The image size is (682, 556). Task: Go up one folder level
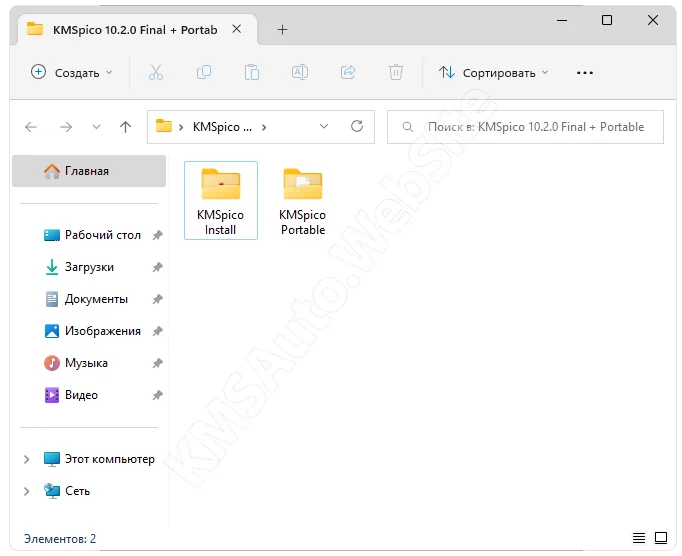click(125, 127)
